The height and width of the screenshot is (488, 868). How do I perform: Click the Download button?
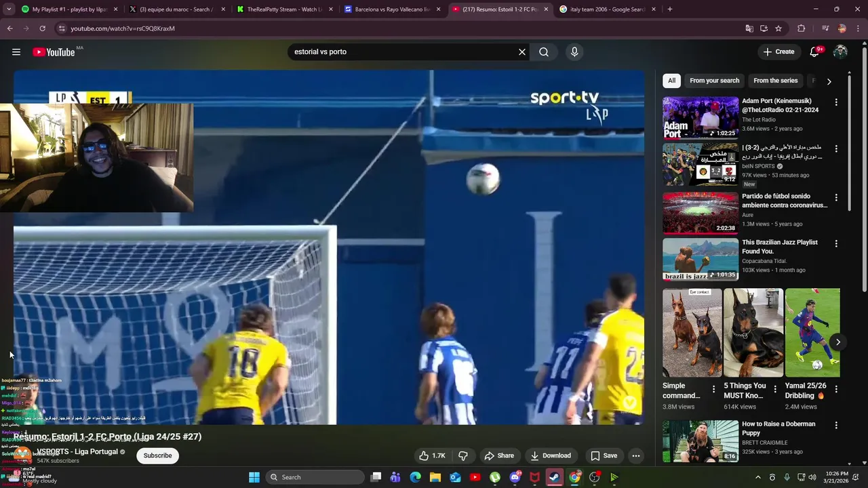550,455
